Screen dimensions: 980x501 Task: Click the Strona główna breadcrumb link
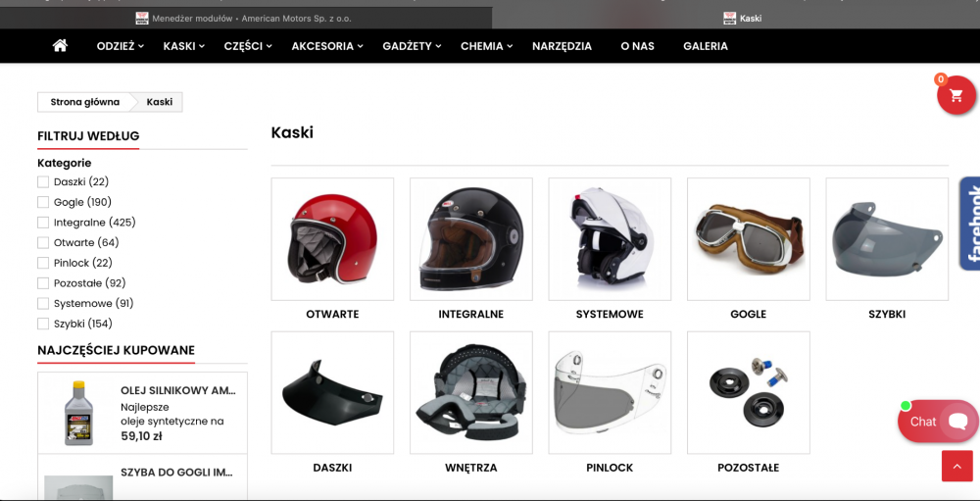[85, 102]
